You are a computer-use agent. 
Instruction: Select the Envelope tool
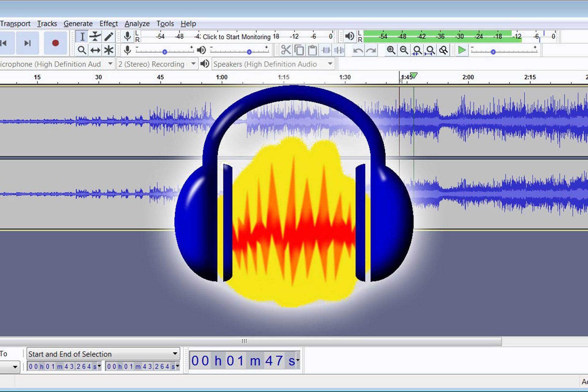(95, 37)
